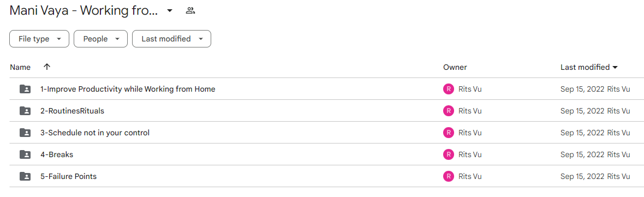644x197 pixels.
Task: Select the 3-Schedule not in your control folder
Action: (95, 133)
